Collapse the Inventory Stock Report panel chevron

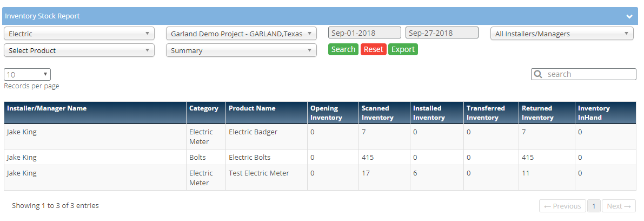tap(629, 16)
